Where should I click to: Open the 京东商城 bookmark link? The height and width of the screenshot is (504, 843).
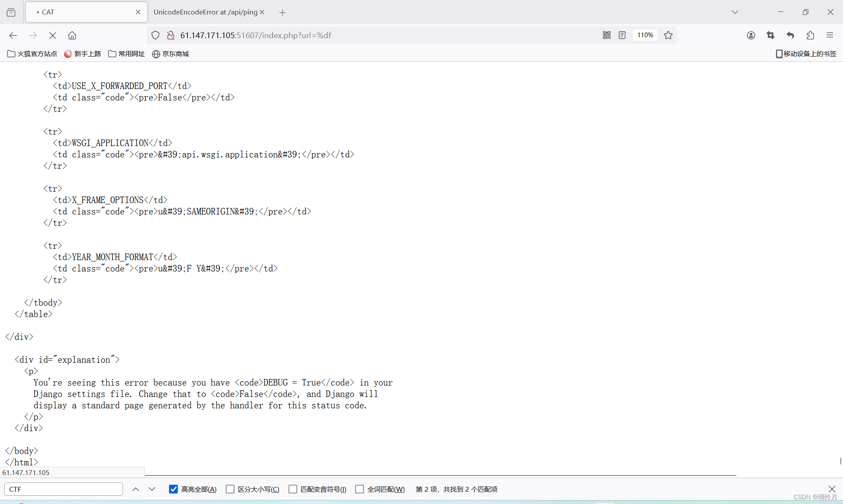point(170,54)
